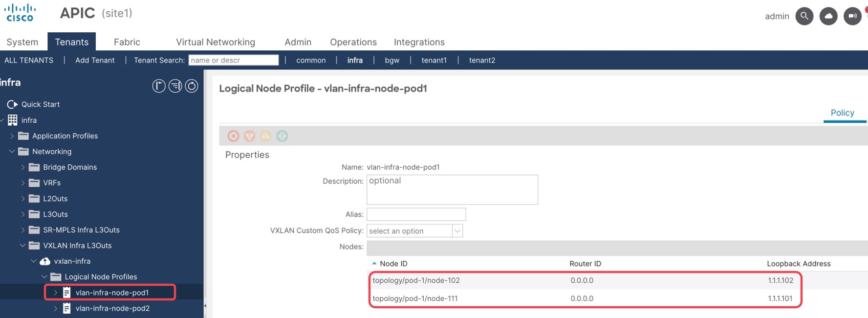
Task: Click the L2Outs folder icon
Action: point(34,199)
